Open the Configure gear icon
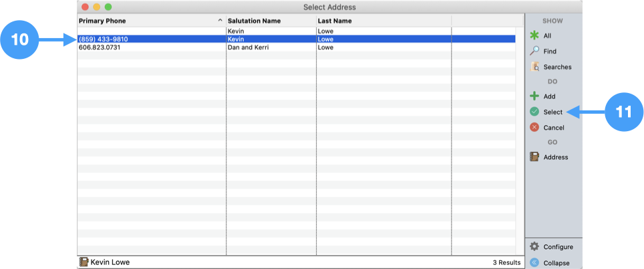The width and height of the screenshot is (644, 269). [x=534, y=246]
